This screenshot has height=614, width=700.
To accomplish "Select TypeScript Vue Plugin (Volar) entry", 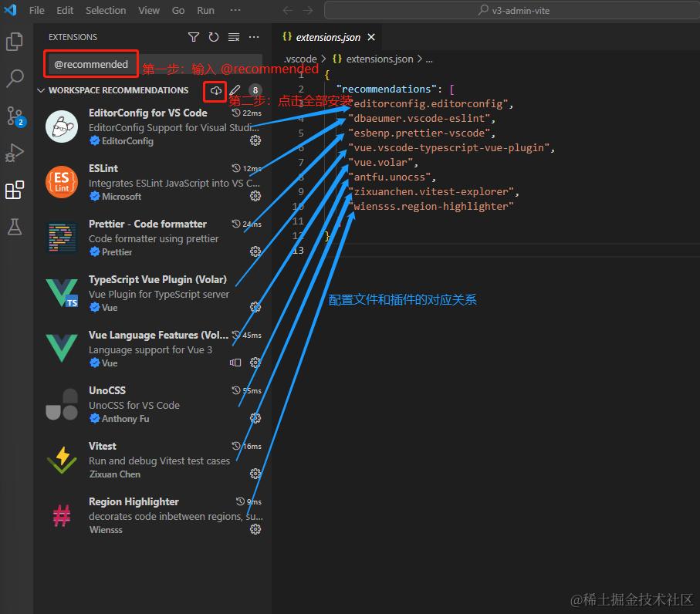I will [x=153, y=294].
